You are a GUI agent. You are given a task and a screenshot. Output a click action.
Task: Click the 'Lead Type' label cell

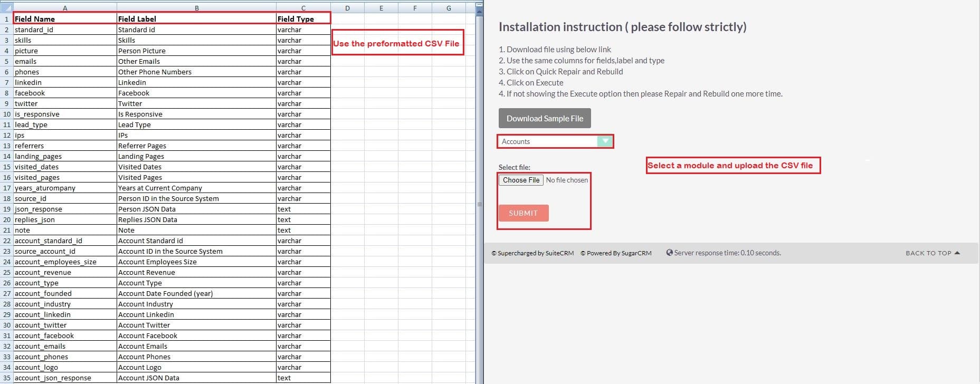coord(197,124)
